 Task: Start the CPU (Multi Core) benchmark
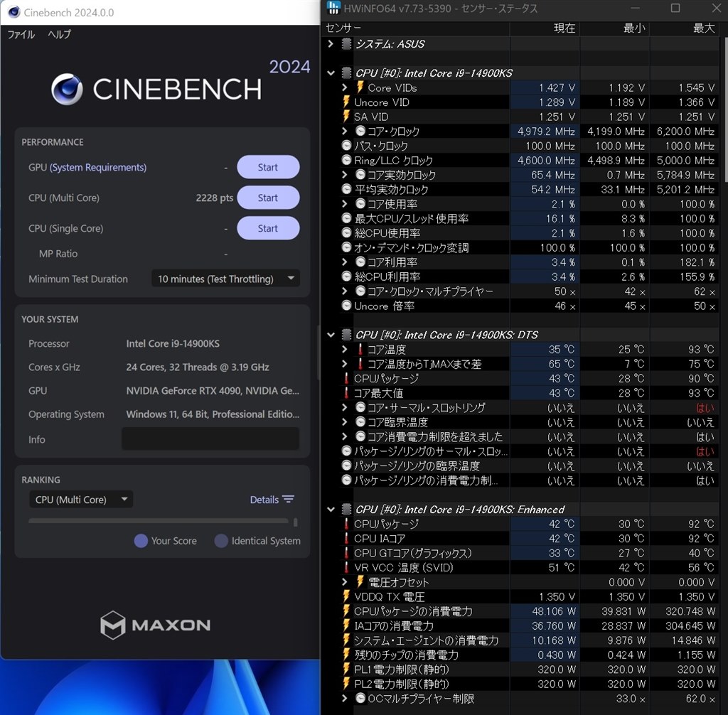click(x=268, y=198)
